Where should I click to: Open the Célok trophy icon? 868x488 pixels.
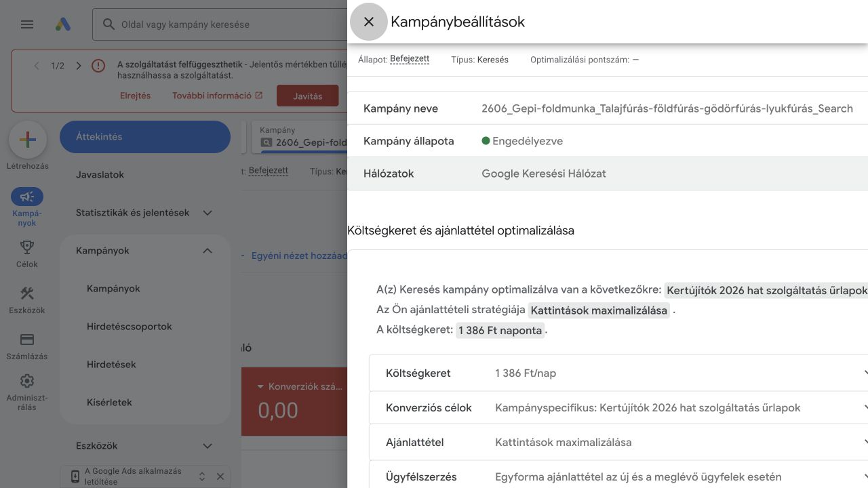point(27,247)
